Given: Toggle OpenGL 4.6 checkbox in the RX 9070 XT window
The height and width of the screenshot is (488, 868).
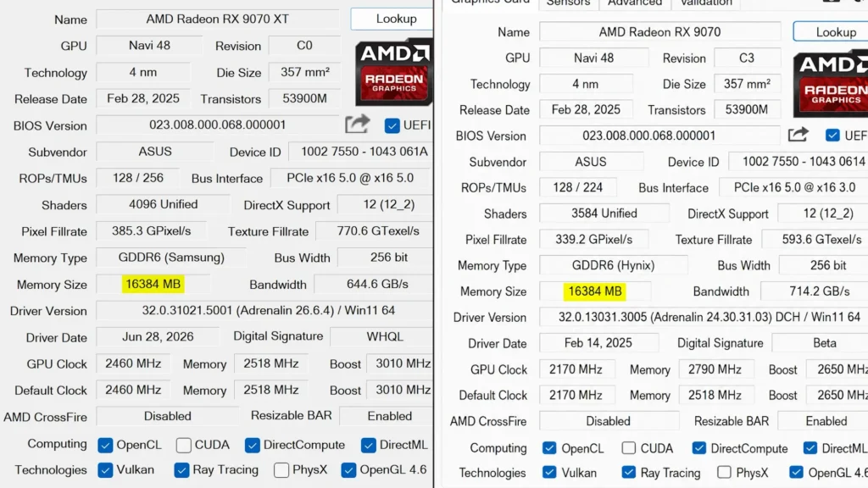Looking at the screenshot, I should [x=348, y=470].
